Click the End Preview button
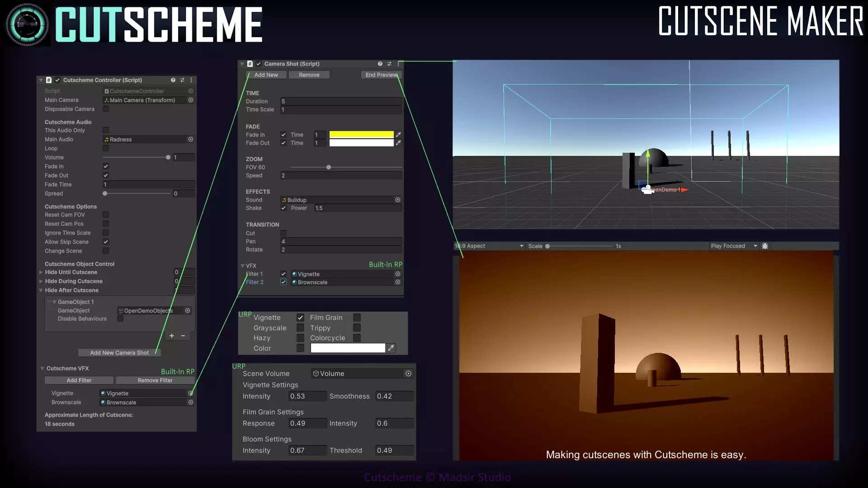Screen dimensions: 868x488 click(x=382, y=75)
